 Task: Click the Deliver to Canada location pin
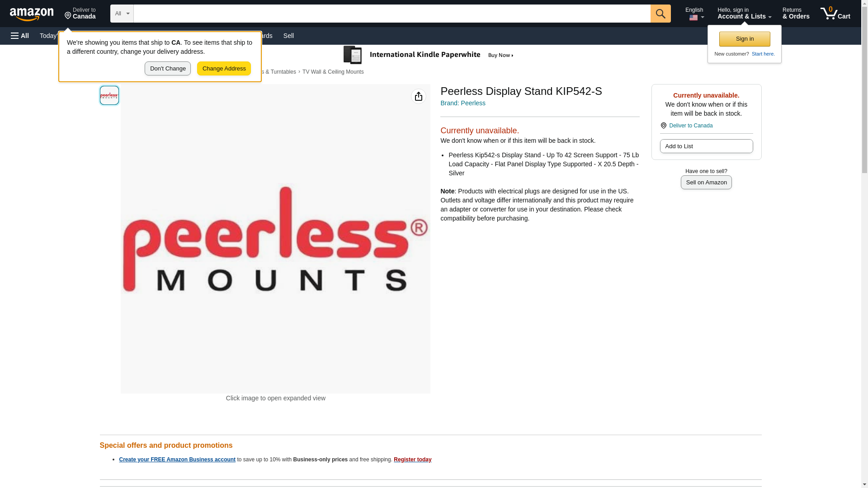[x=80, y=14]
